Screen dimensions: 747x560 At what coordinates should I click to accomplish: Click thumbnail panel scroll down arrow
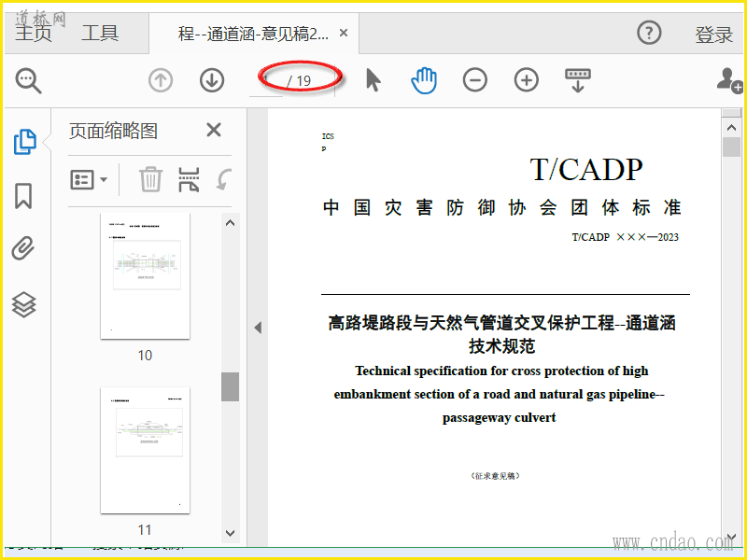pos(230,533)
